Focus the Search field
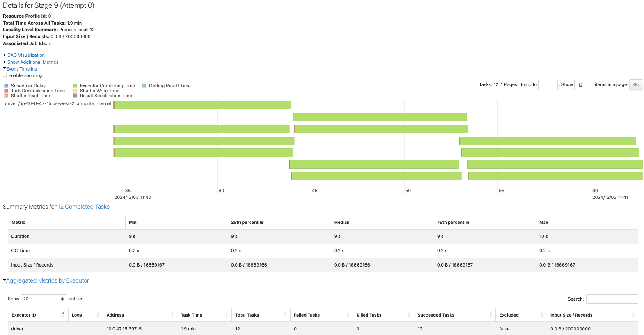Screen dimensions: 644x335 (612, 299)
